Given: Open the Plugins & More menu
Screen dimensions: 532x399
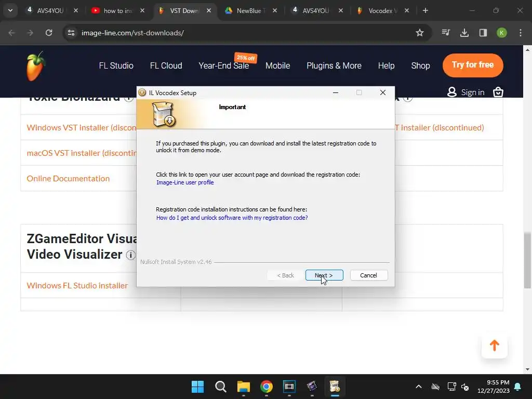Looking at the screenshot, I should click(334, 65).
